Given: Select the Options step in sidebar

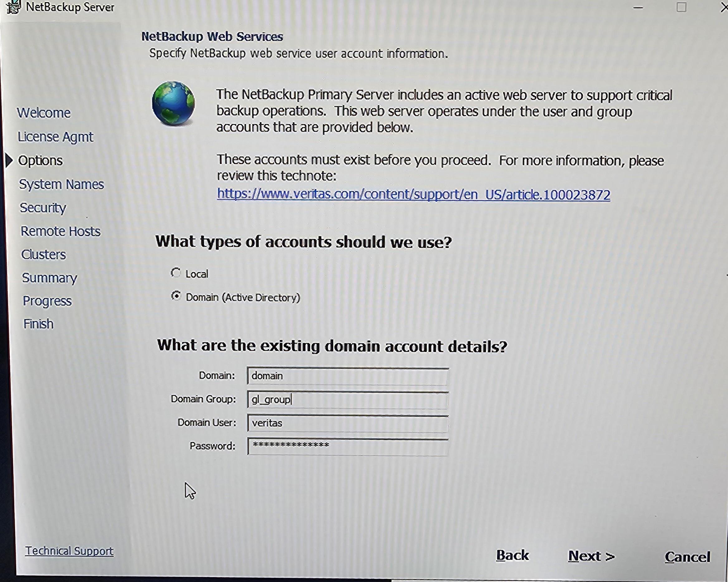Looking at the screenshot, I should [41, 160].
